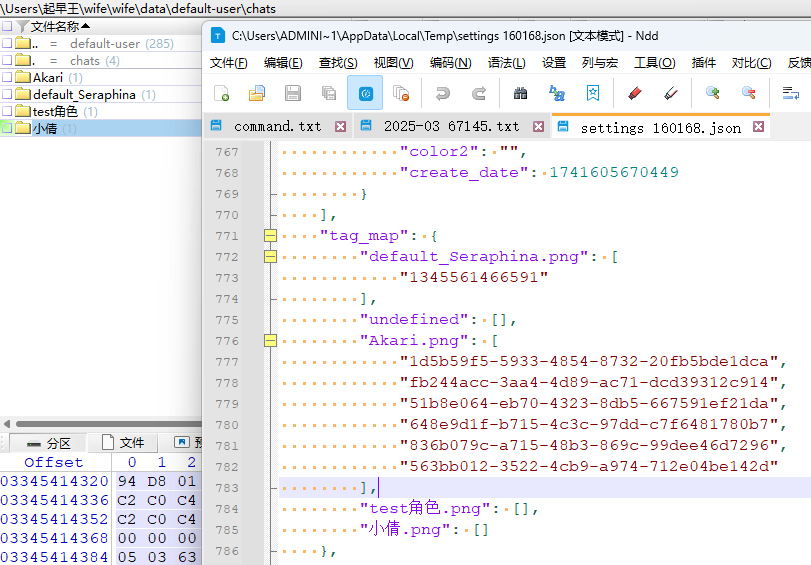The width and height of the screenshot is (811, 565).
Task: Collapse the Akari.png fold at line 776
Action: tap(270, 340)
